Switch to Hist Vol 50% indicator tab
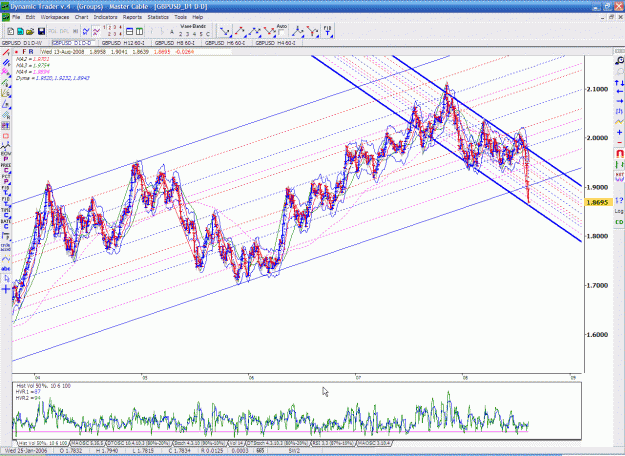This screenshot has width=625, height=456. [43, 443]
